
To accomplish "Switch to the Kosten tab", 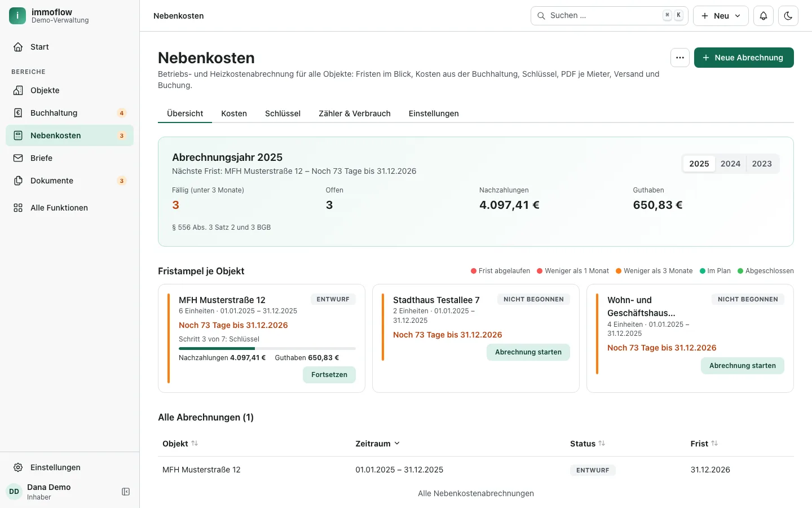I will (x=234, y=113).
